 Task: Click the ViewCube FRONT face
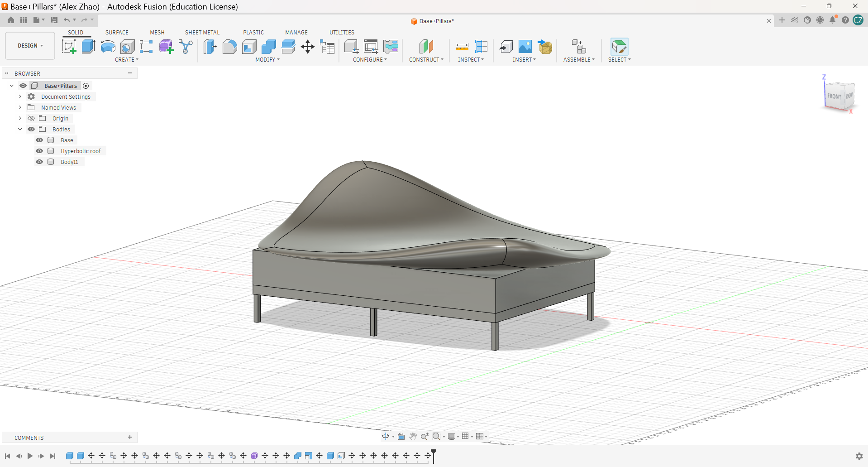point(834,96)
